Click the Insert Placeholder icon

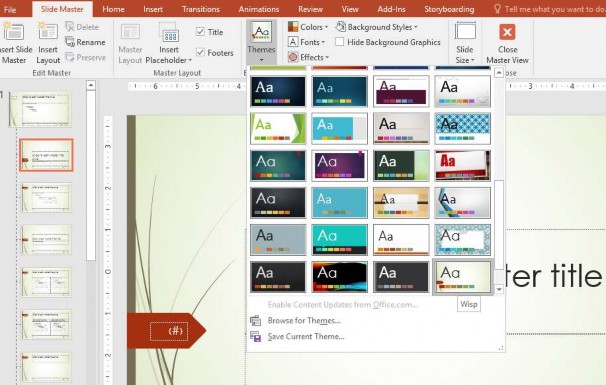(x=169, y=32)
